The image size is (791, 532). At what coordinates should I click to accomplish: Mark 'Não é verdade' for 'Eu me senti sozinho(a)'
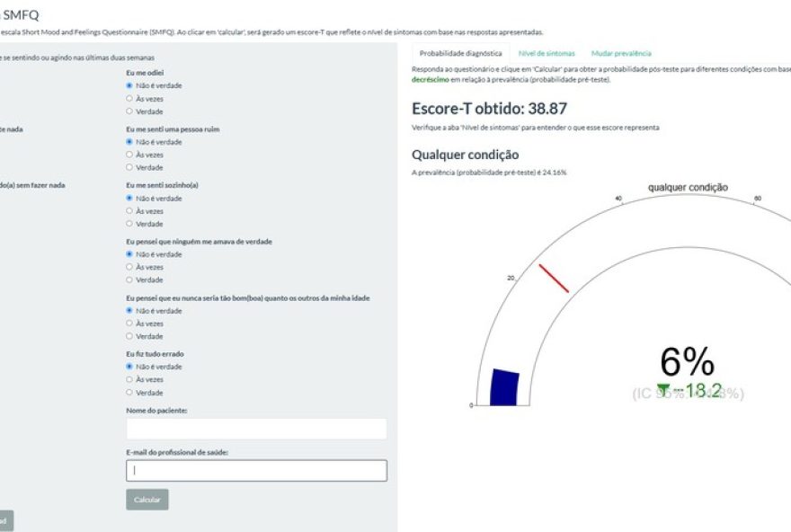pyautogui.click(x=130, y=198)
